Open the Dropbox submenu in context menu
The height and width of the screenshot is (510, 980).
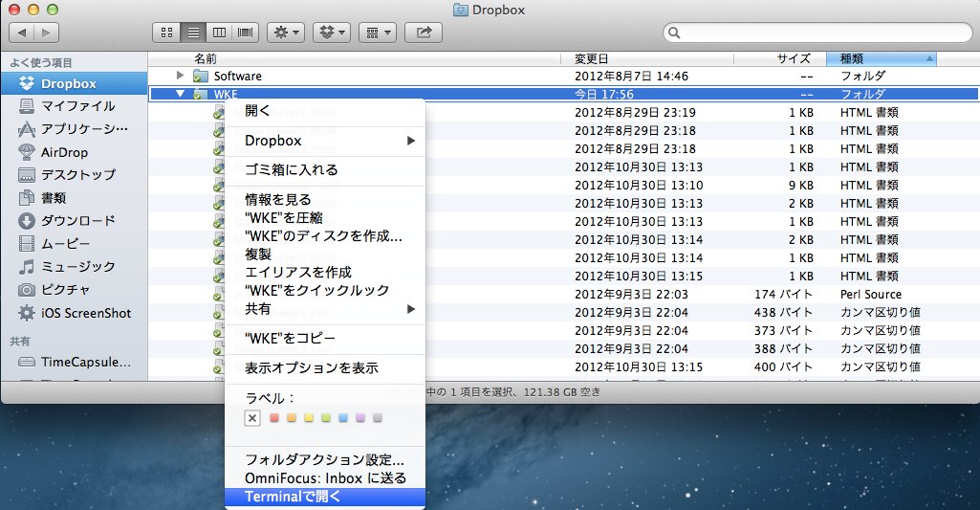click(325, 141)
